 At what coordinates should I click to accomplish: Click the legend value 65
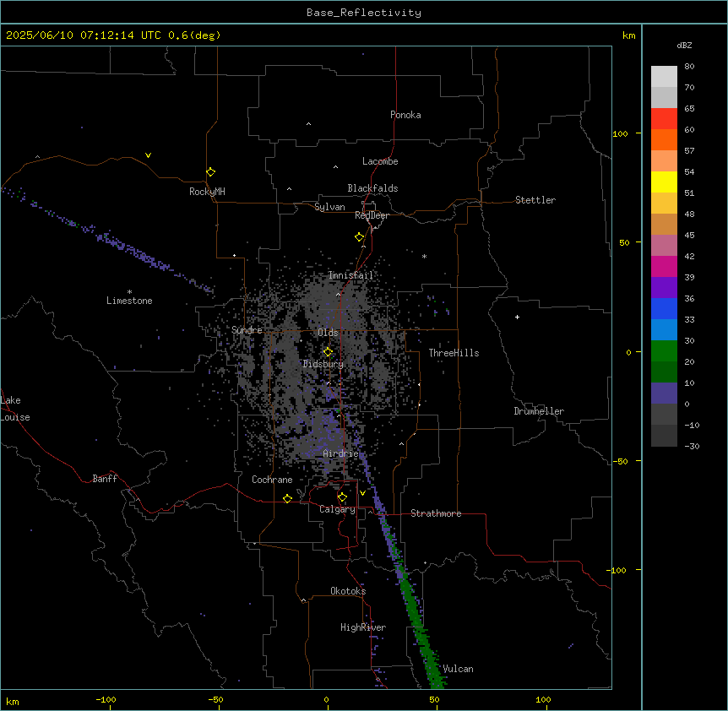[x=689, y=109]
